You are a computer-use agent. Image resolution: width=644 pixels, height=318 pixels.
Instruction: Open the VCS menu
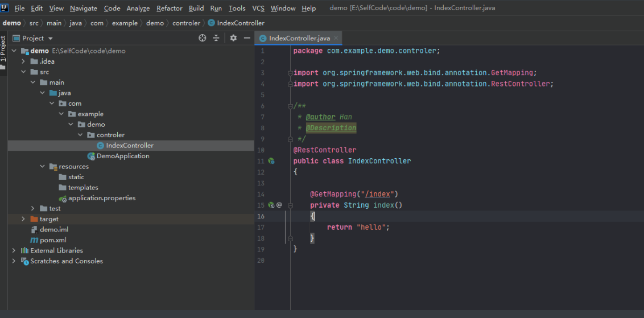[x=258, y=8]
